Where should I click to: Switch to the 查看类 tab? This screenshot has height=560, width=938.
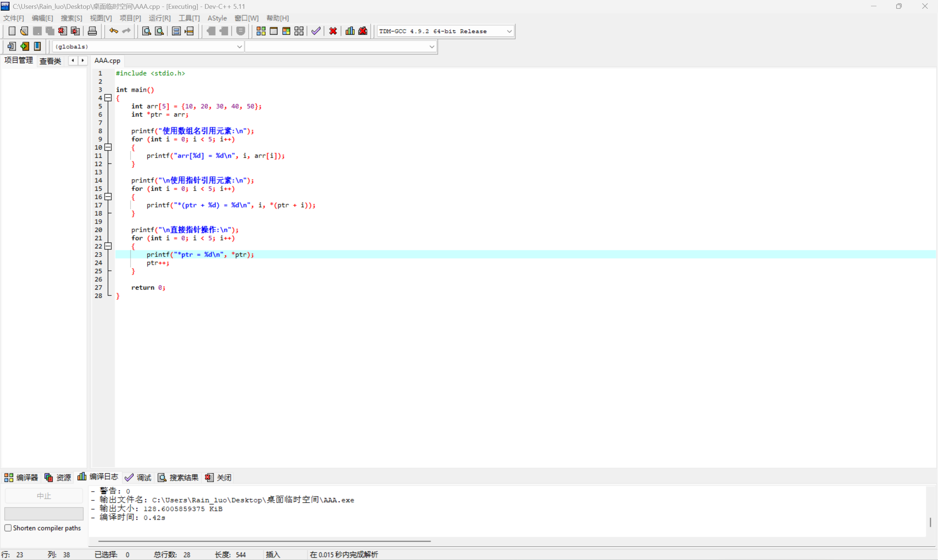[x=50, y=61]
